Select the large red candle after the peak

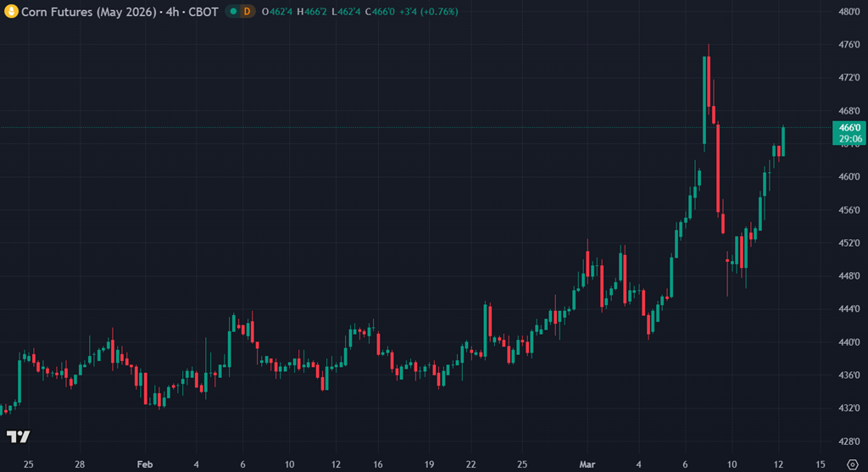click(x=718, y=168)
